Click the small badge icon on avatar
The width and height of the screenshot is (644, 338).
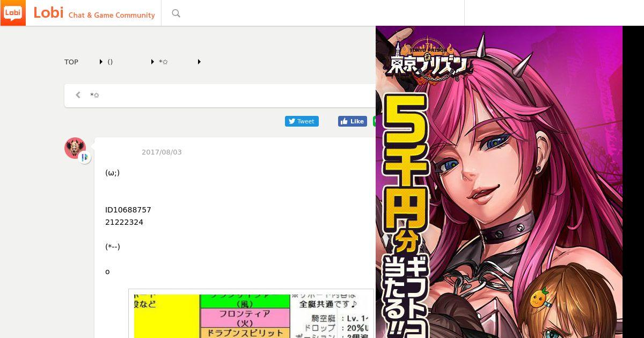click(84, 157)
